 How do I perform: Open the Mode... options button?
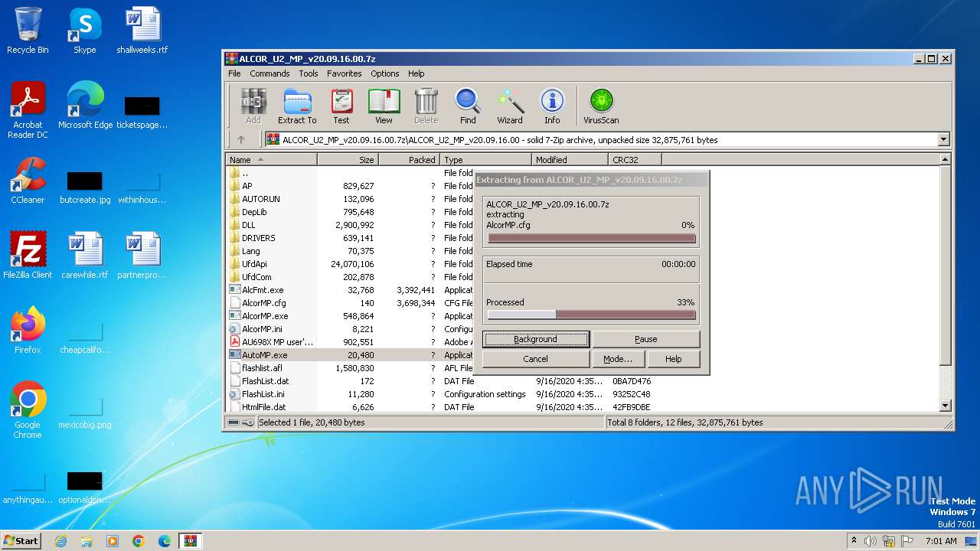pyautogui.click(x=617, y=359)
